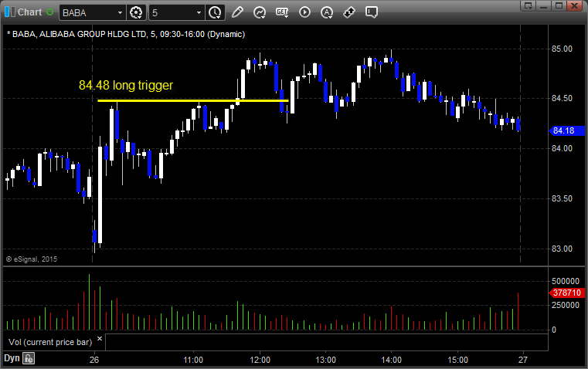Image resolution: width=588 pixels, height=369 pixels.
Task: Click the 83.00 price axis label
Action: (x=562, y=249)
